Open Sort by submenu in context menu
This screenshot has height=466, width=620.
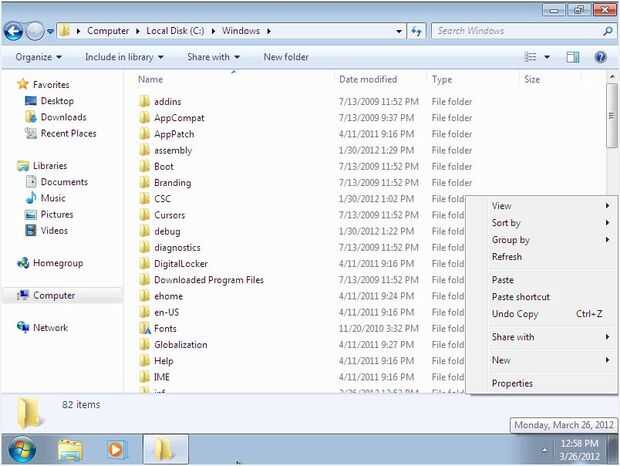pos(541,223)
